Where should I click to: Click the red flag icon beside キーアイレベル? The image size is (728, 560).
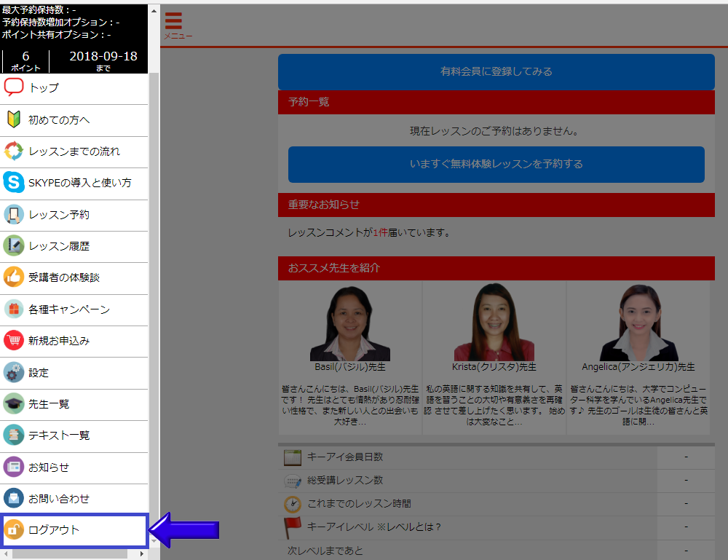click(293, 528)
